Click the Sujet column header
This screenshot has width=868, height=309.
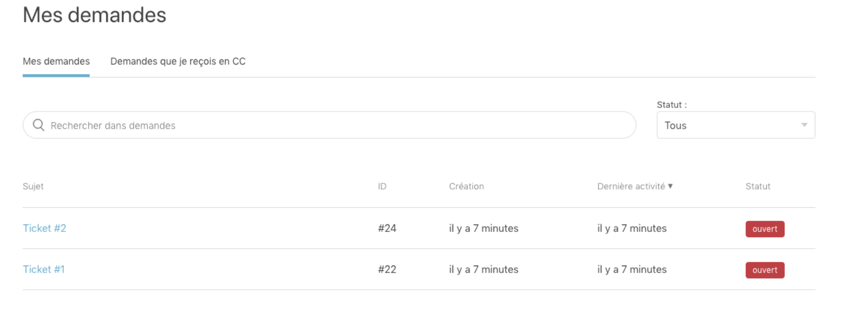point(33,186)
